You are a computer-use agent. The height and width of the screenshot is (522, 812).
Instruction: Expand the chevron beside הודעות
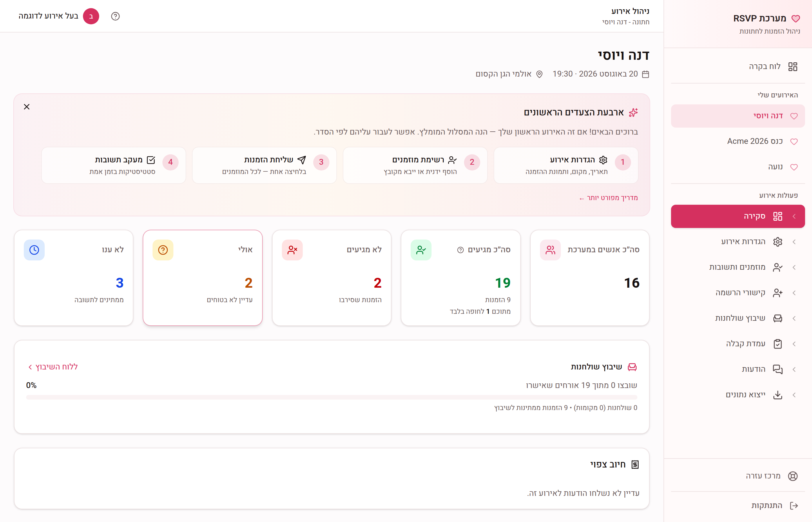pyautogui.click(x=794, y=369)
